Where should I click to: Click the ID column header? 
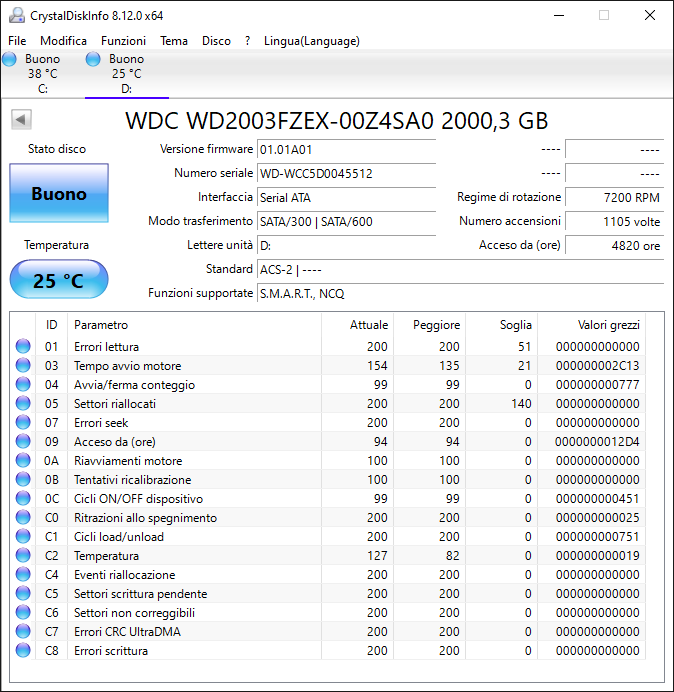[x=52, y=325]
